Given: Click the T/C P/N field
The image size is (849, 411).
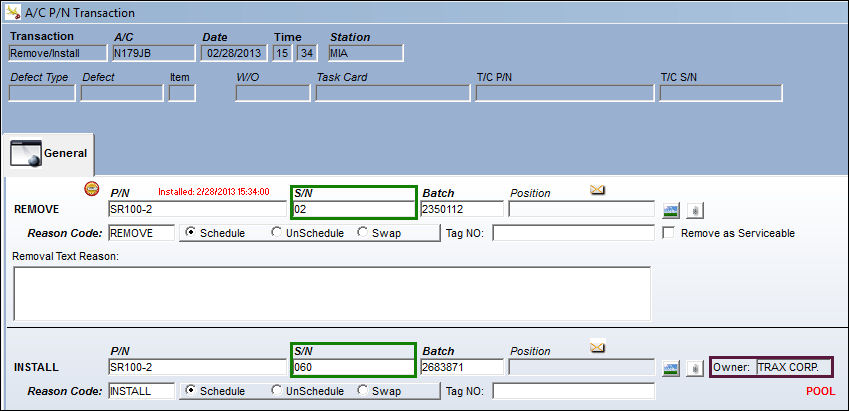Looking at the screenshot, I should coord(565,93).
